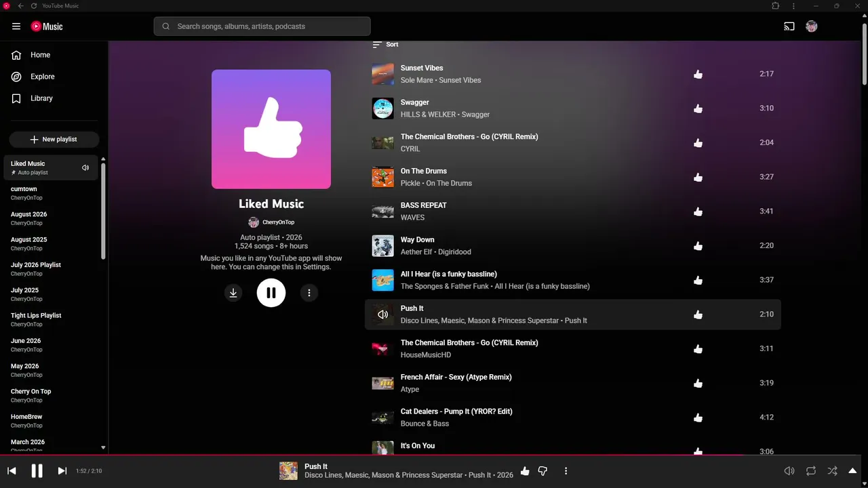868x488 pixels.
Task: Click the Sunset Vibes album thumbnail
Action: coord(382,74)
